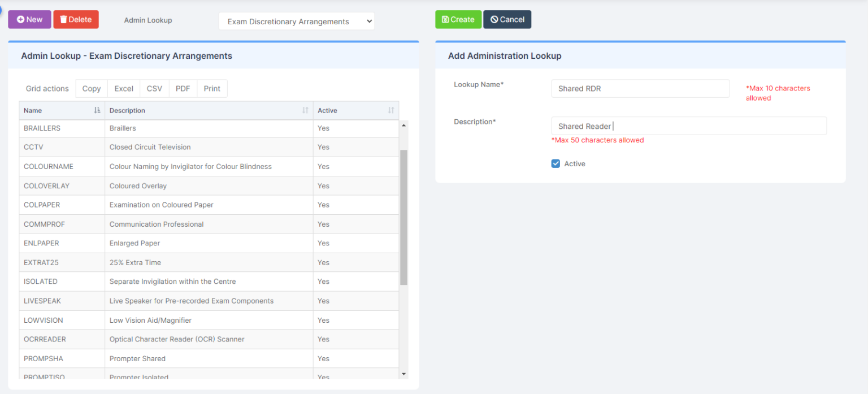Export the grid to Excel
This screenshot has height=394, width=868.
[x=123, y=88]
